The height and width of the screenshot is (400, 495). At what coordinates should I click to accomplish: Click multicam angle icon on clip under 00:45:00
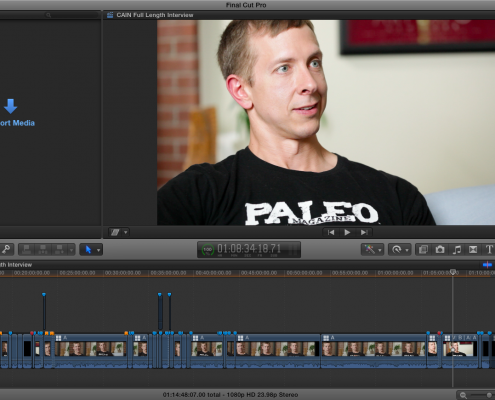pyautogui.click(x=240, y=338)
